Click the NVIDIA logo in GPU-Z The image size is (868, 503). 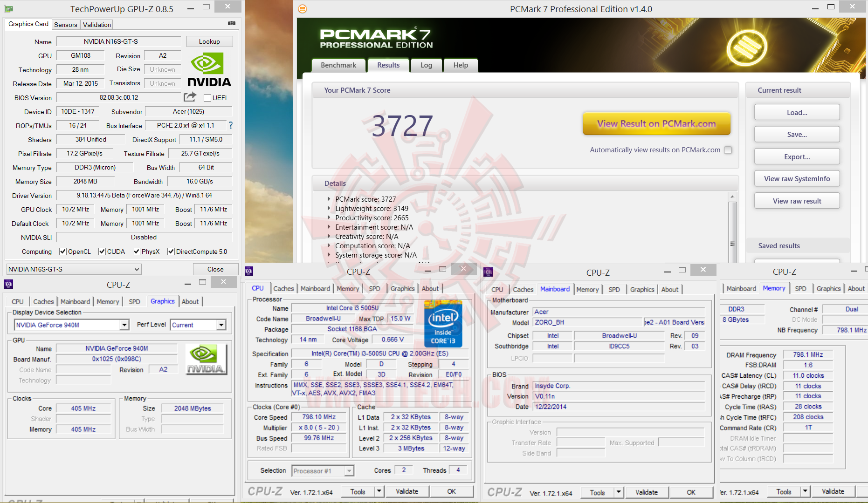click(209, 69)
